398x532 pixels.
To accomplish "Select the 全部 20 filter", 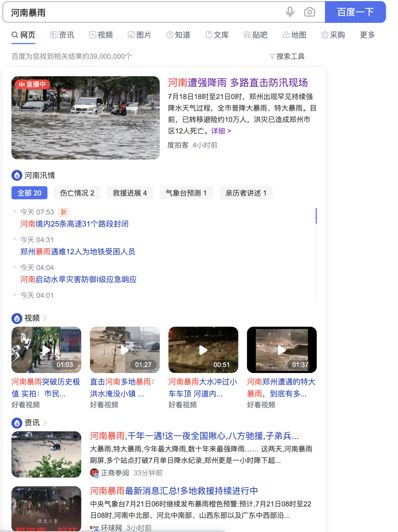I will 29,193.
